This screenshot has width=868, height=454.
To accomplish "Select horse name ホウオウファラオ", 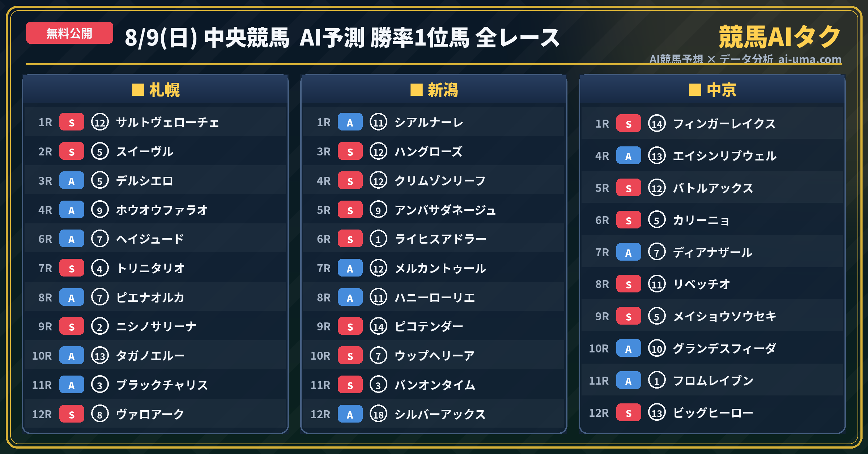I will 162,210.
